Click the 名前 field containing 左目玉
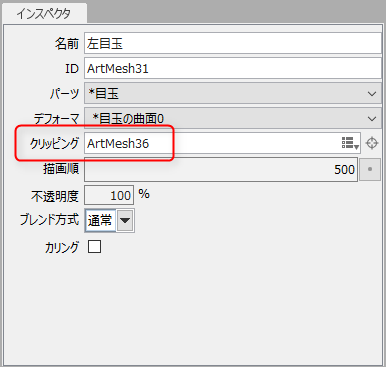The height and width of the screenshot is (367, 386). click(233, 43)
